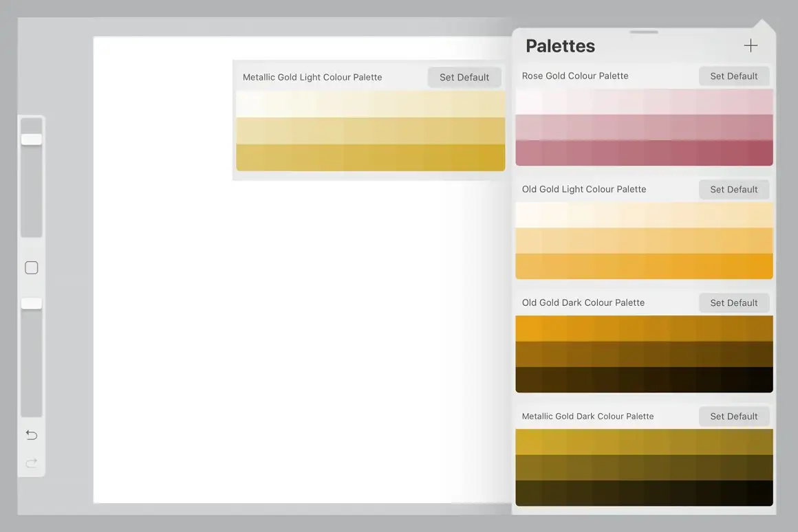The width and height of the screenshot is (798, 532).
Task: Click the brush opacity slider handle
Action: pyautogui.click(x=32, y=304)
